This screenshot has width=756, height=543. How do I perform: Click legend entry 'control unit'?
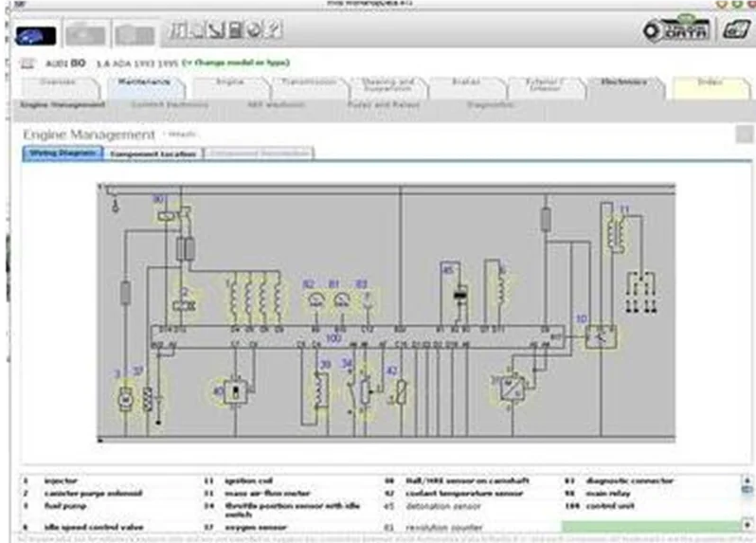(x=610, y=506)
